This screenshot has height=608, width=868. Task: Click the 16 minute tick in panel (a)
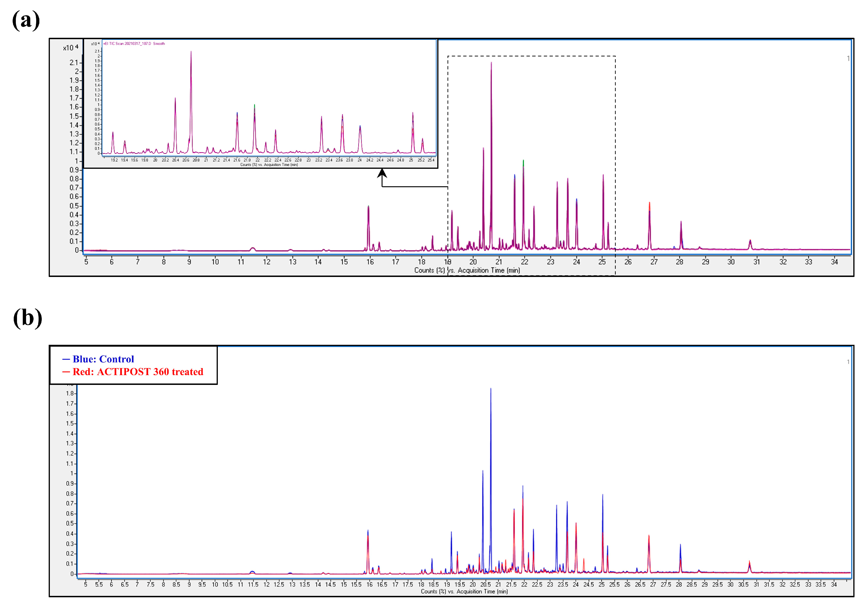pos(370,262)
